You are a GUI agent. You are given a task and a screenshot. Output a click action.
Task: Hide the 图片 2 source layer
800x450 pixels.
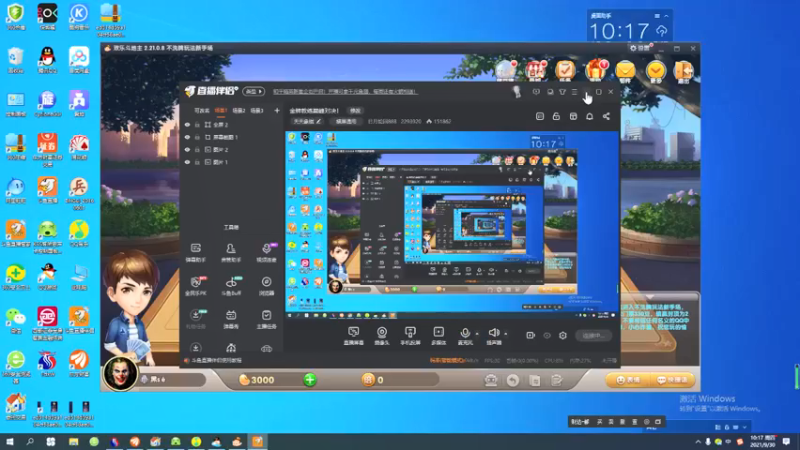pos(187,149)
